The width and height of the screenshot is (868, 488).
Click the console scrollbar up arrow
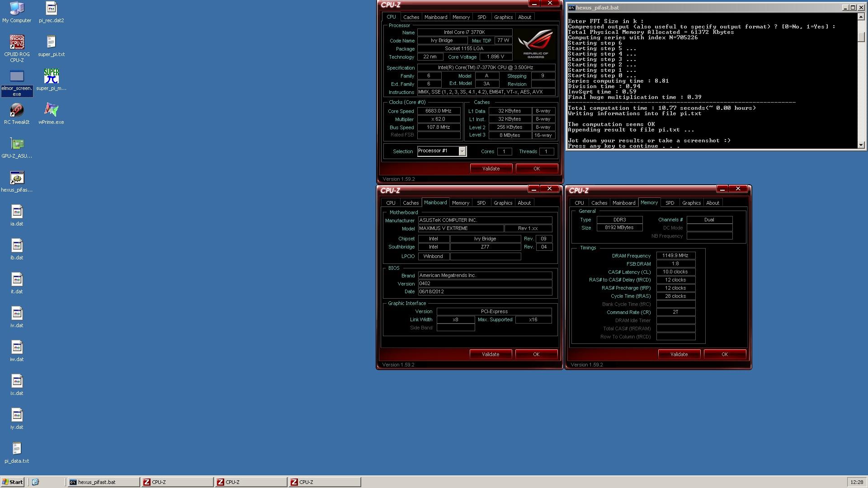(x=861, y=17)
